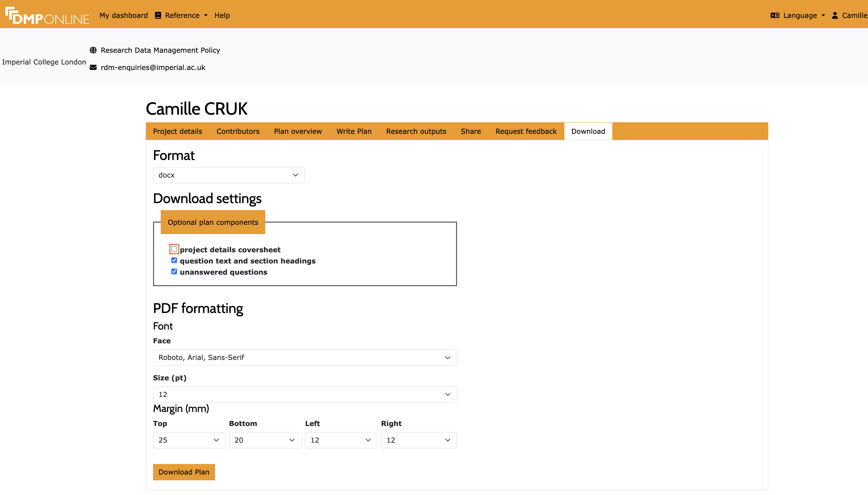Uncheck unanswered questions checkbox
Screen dimensions: 868x495
pyautogui.click(x=174, y=272)
